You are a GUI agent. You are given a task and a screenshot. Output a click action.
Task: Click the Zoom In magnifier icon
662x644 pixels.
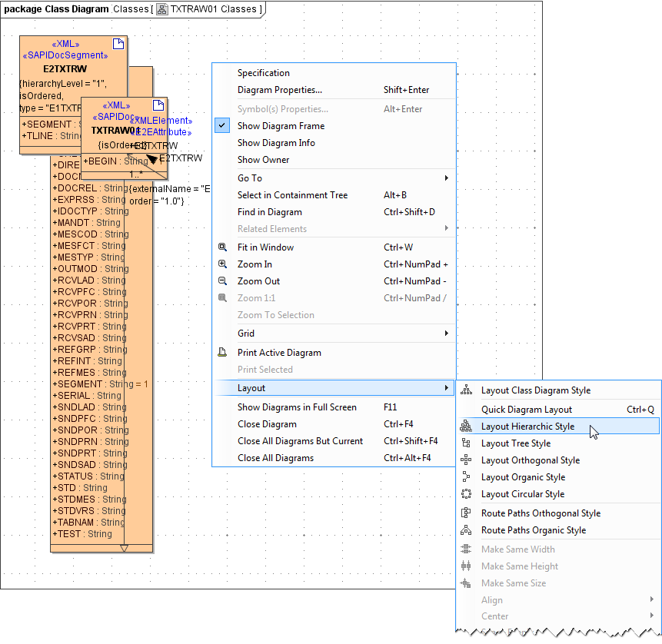coord(223,264)
